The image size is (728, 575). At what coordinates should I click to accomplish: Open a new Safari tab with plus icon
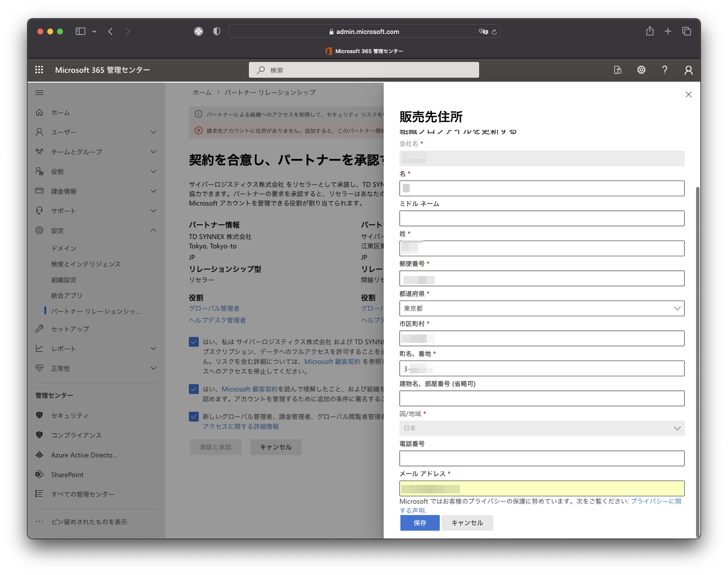coord(668,31)
